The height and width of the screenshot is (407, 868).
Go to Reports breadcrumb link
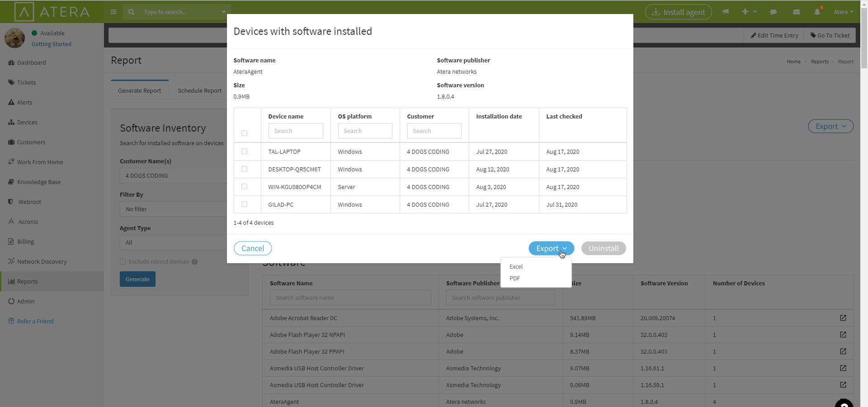[x=820, y=62]
